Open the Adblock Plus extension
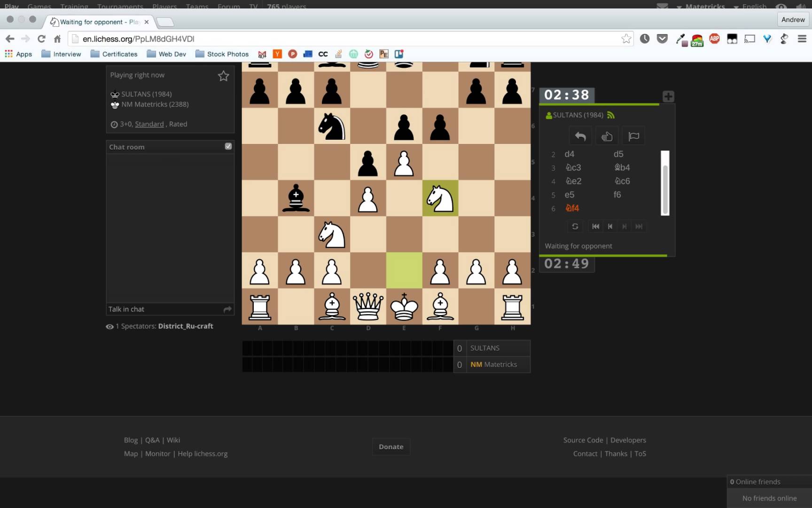The height and width of the screenshot is (508, 812). click(x=714, y=39)
